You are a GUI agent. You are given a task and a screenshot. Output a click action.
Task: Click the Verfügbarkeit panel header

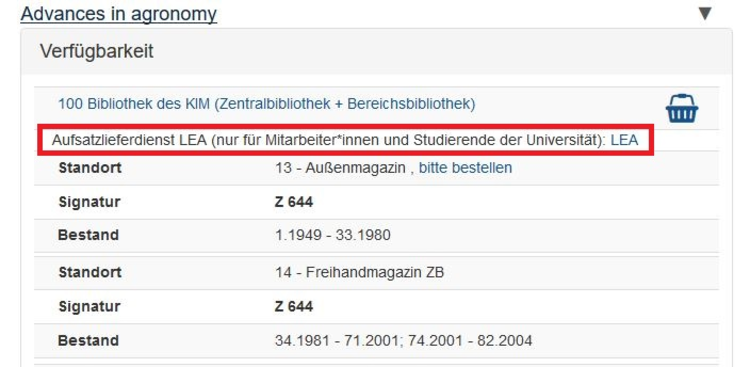tap(376, 51)
